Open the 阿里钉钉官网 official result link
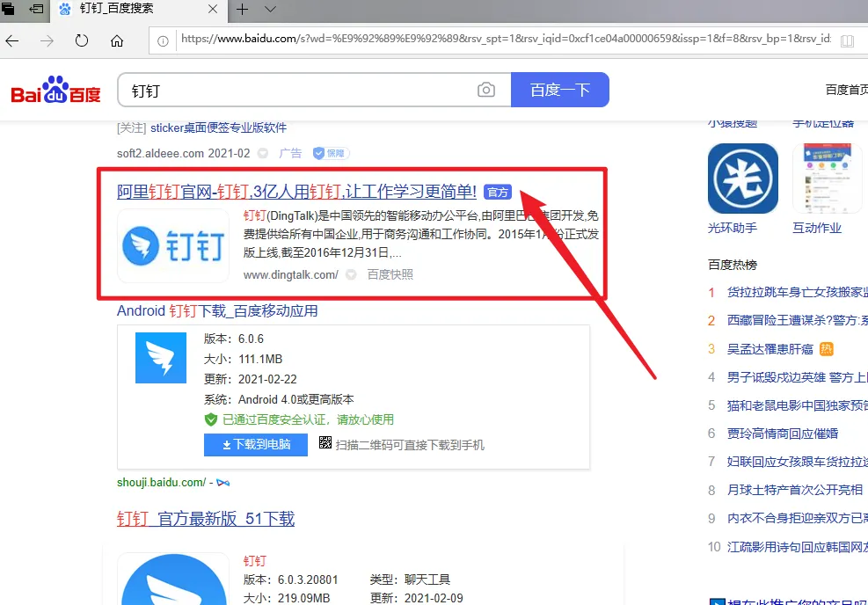The image size is (868, 605). click(296, 191)
